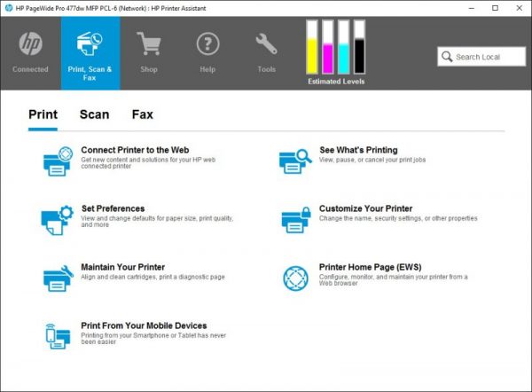The width and height of the screenshot is (532, 392).
Task: Click the Print From Mobile Devices icon
Action: point(58,337)
